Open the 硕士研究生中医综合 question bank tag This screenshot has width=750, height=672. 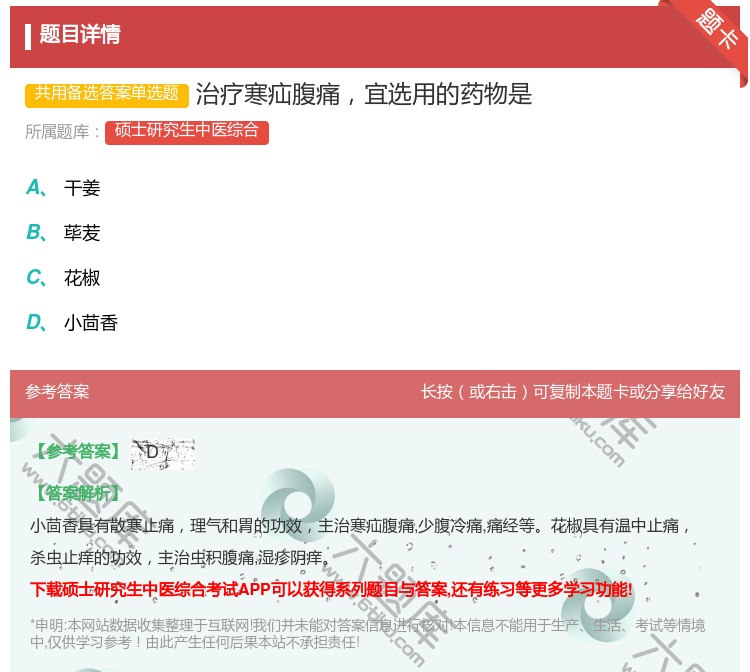coord(187,132)
